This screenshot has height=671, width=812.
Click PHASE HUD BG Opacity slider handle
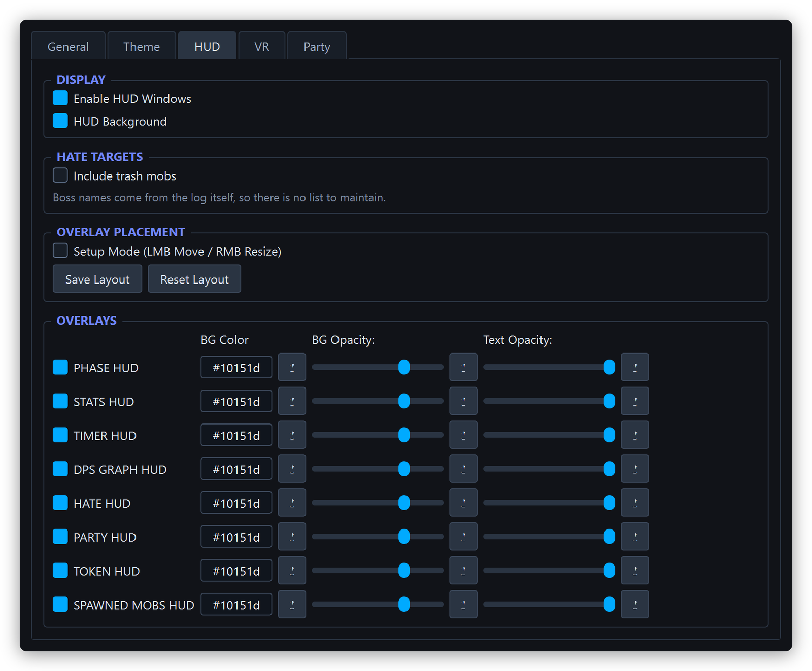point(404,367)
